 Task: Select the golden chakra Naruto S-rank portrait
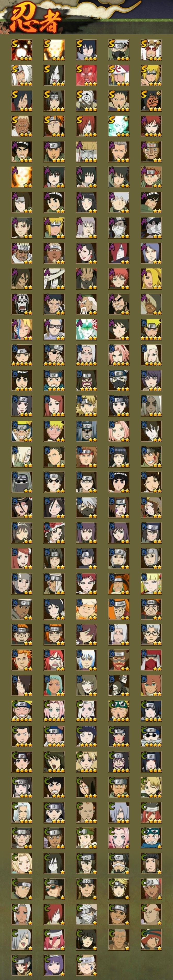pos(54,50)
